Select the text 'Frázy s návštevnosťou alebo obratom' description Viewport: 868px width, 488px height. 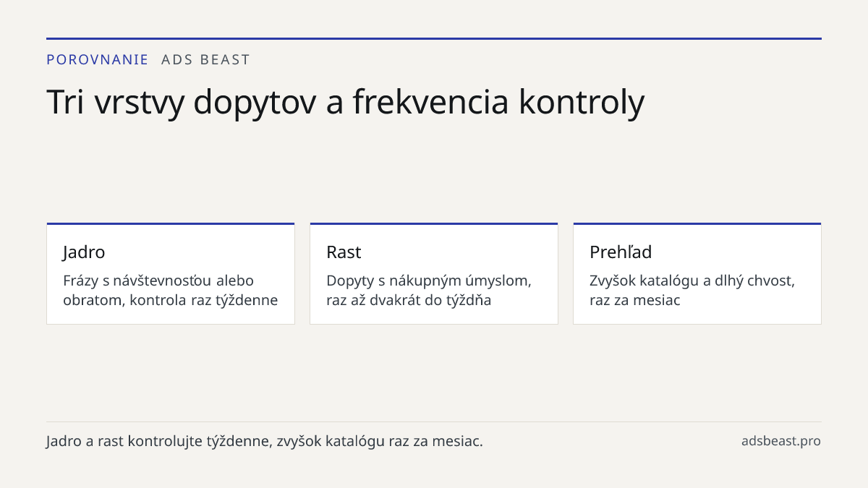(x=171, y=290)
